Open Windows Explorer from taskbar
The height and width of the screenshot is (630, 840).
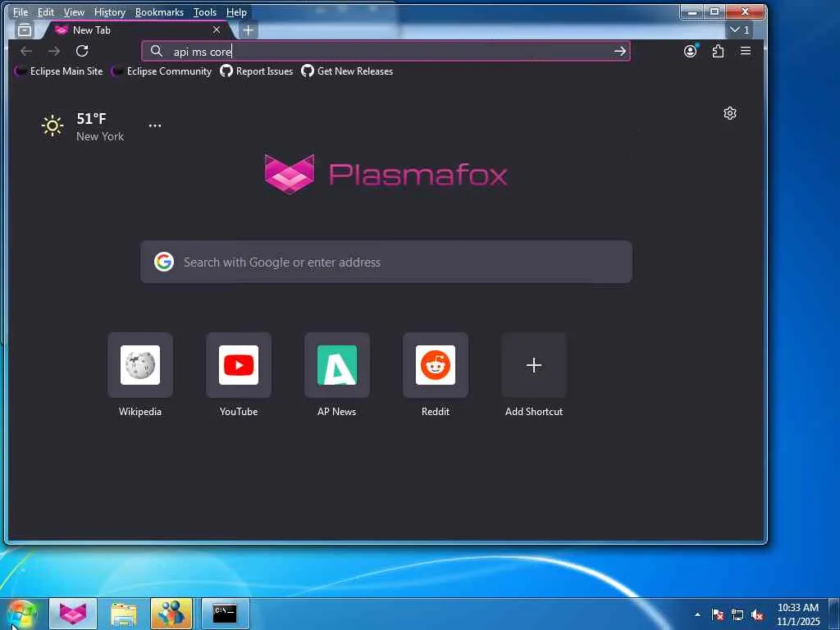pyautogui.click(x=123, y=614)
